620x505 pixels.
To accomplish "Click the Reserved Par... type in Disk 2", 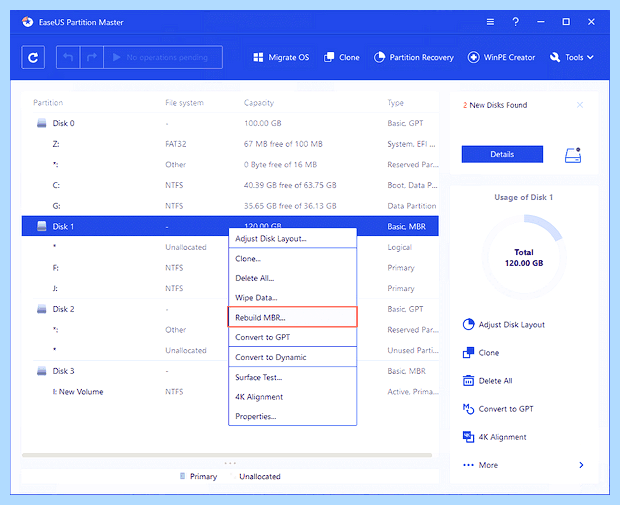I will 412,329.
